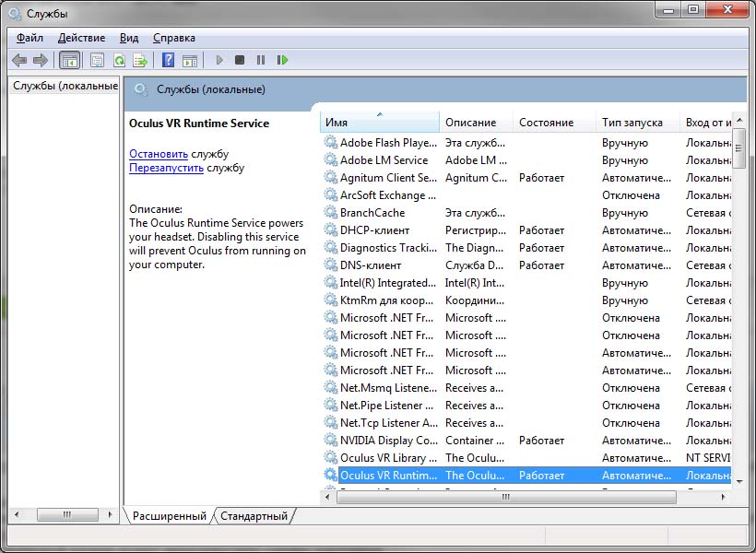Open the Справка menu
The height and width of the screenshot is (553, 756).
tap(174, 38)
